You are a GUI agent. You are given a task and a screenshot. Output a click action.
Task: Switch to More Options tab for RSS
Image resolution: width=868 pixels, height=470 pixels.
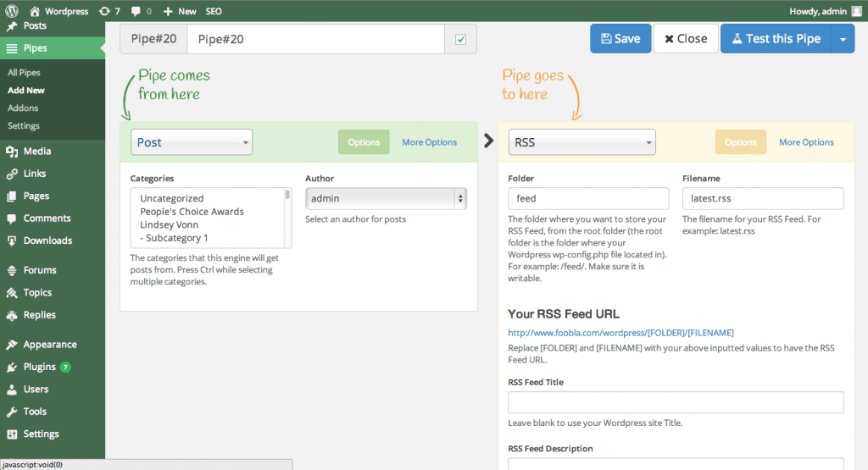pyautogui.click(x=806, y=142)
